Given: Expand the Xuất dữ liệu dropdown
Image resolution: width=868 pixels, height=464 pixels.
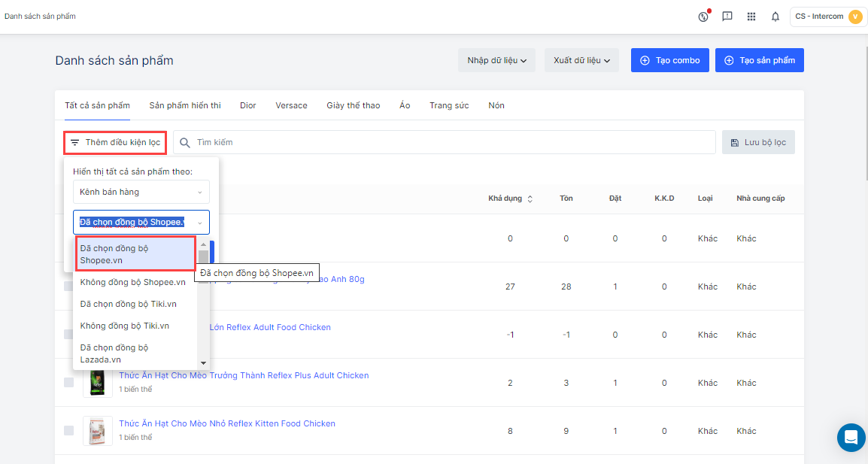Looking at the screenshot, I should (581, 60).
